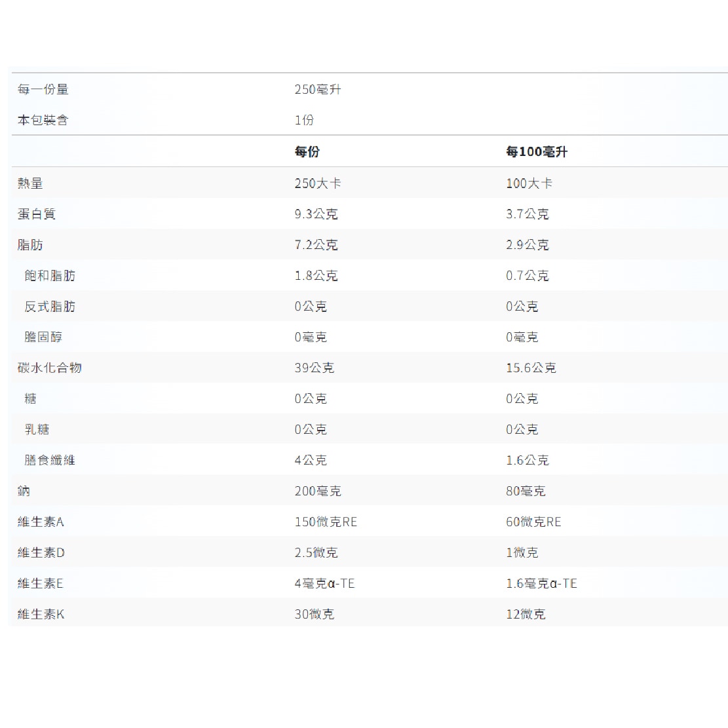Click the 每100毫升 column header
Image resolution: width=728 pixels, height=728 pixels.
tap(536, 152)
